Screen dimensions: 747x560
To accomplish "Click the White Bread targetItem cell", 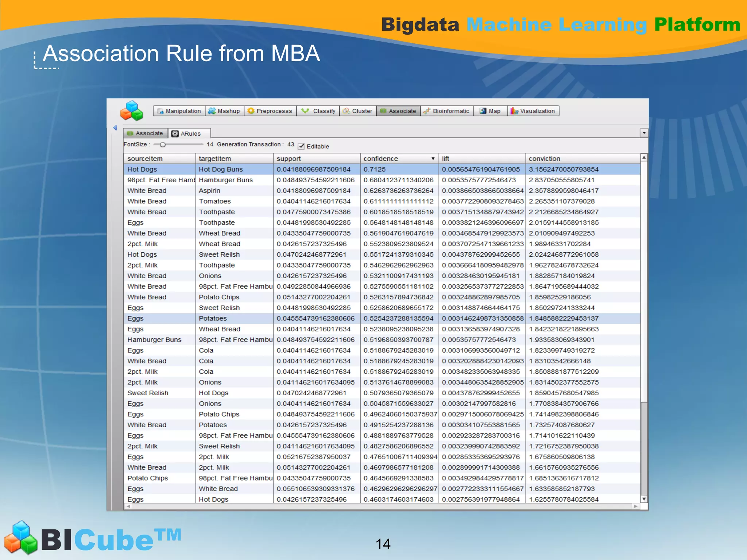I will click(235, 489).
